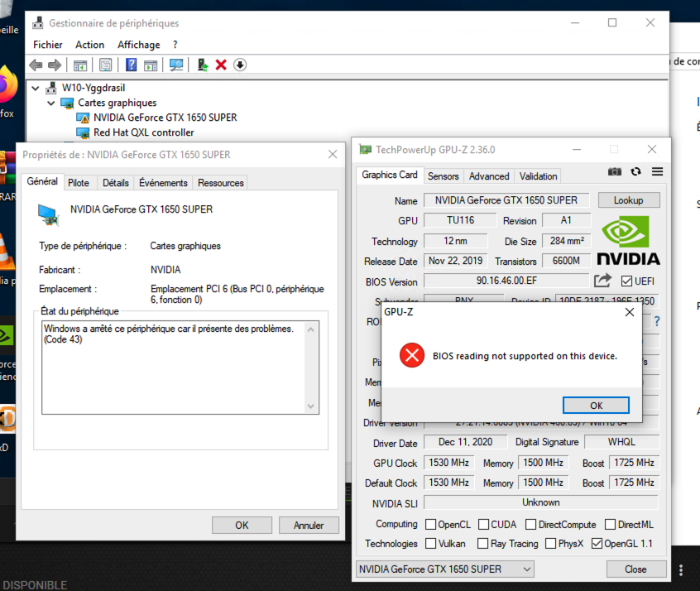Select NVIDIA GeForce GTX 1650 SUPER tree item
This screenshot has width=700, height=591.
[x=165, y=118]
